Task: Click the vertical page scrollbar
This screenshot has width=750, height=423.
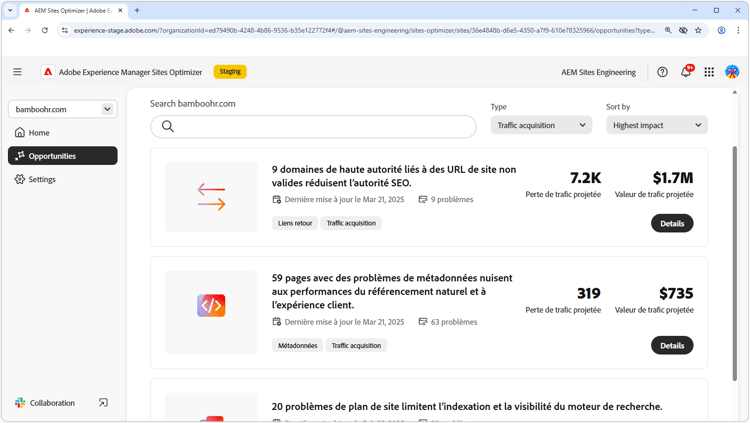Action: 735,263
